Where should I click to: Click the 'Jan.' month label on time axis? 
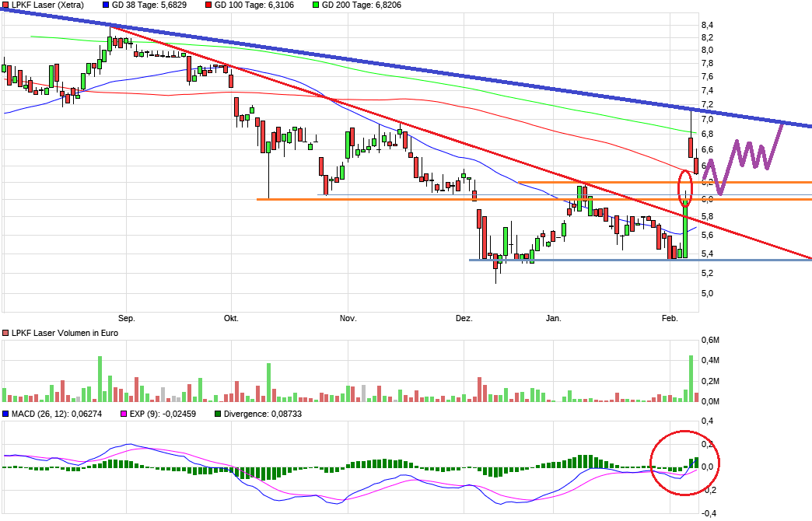tap(554, 319)
